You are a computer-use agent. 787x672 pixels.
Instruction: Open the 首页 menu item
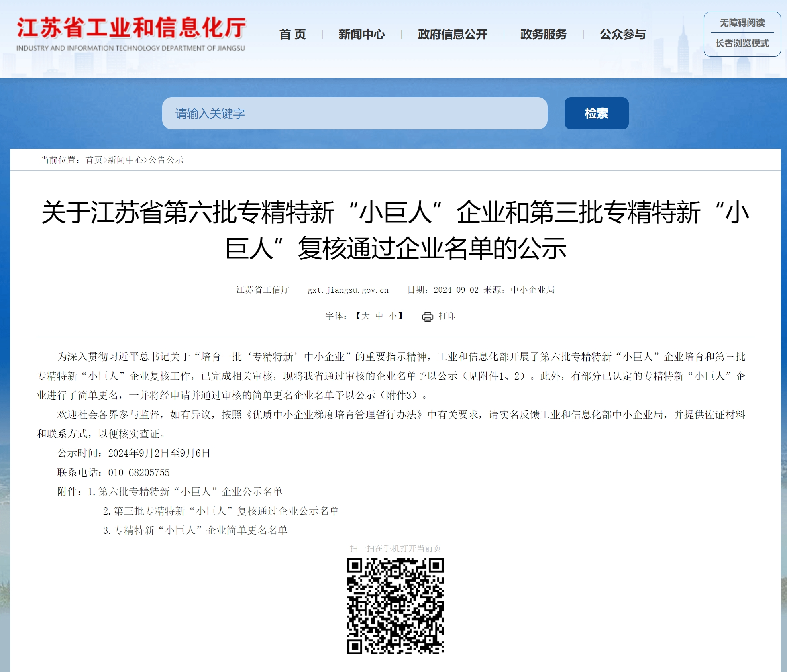pyautogui.click(x=293, y=35)
